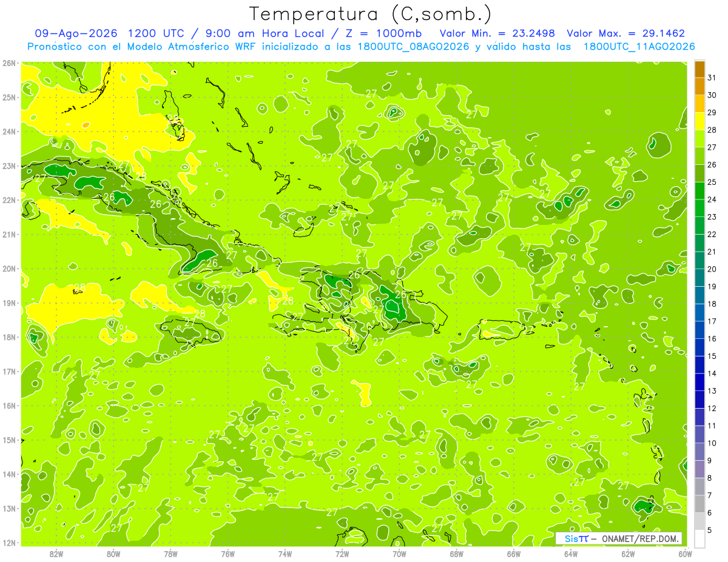
Task: Click the "82W" longitude axis label
Action: [x=56, y=554]
